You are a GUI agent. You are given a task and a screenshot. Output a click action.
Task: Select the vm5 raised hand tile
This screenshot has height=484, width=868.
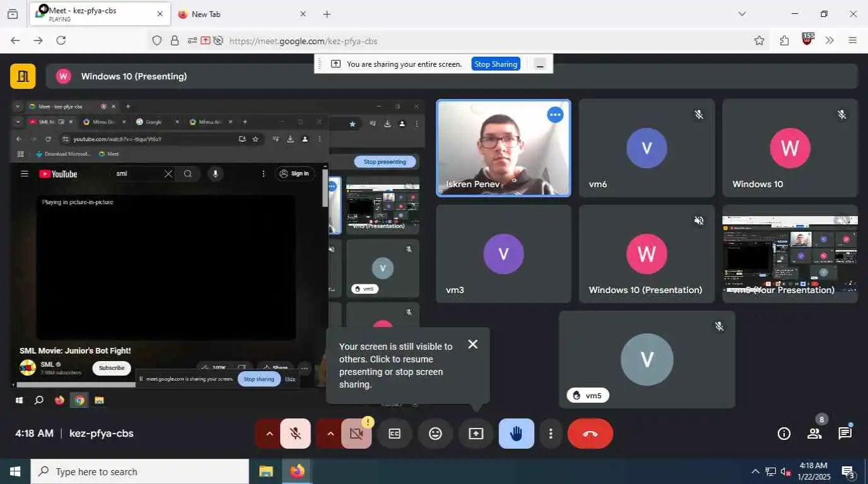tap(647, 359)
